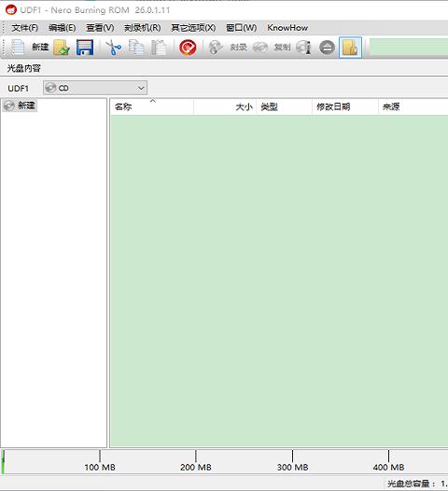Screen dimensions: 448x491
Task: Sort by the 大小 column header
Action: point(225,106)
